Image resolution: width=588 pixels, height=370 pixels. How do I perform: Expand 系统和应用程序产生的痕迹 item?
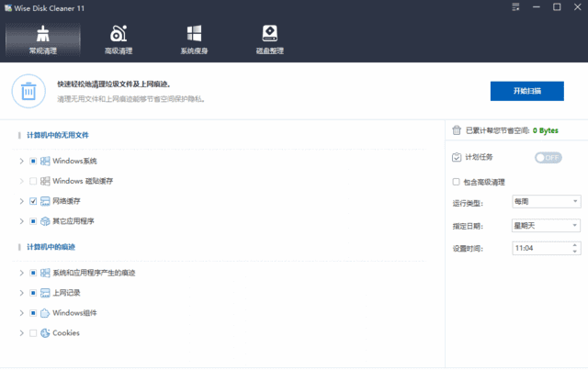click(21, 273)
